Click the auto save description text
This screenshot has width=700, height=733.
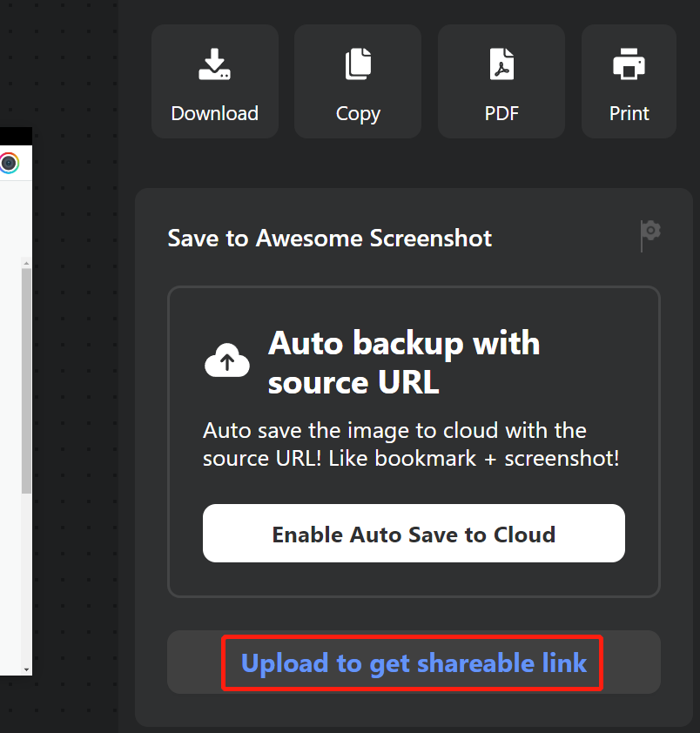pyautogui.click(x=411, y=444)
